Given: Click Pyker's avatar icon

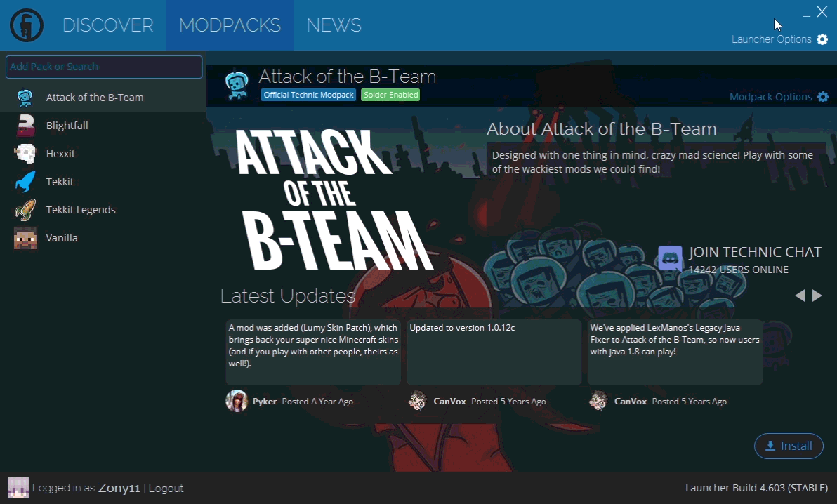Looking at the screenshot, I should (x=237, y=401).
